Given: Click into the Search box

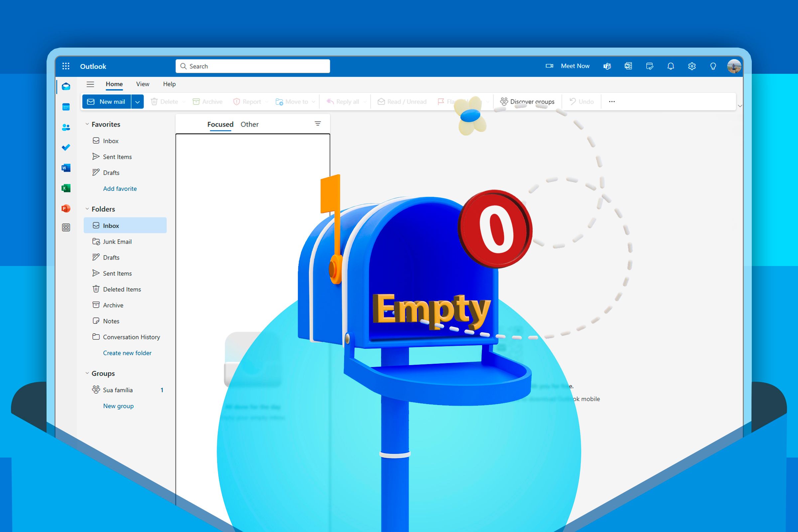Looking at the screenshot, I should 253,66.
